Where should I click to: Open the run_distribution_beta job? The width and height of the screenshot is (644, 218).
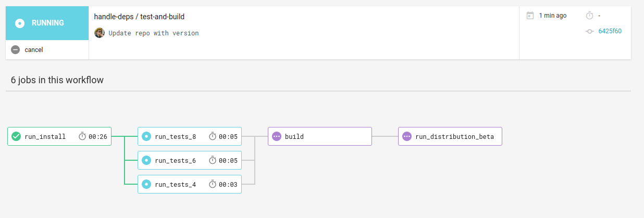[x=454, y=137]
